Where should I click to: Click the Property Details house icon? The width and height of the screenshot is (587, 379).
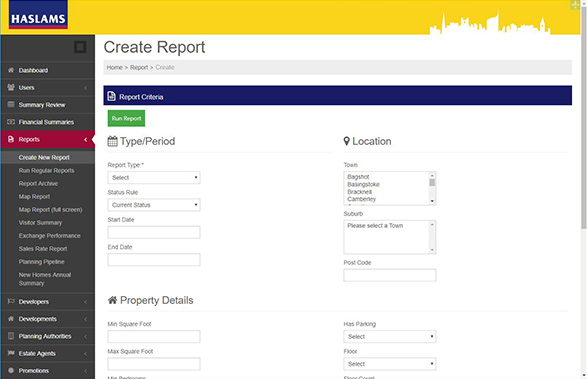pos(112,300)
